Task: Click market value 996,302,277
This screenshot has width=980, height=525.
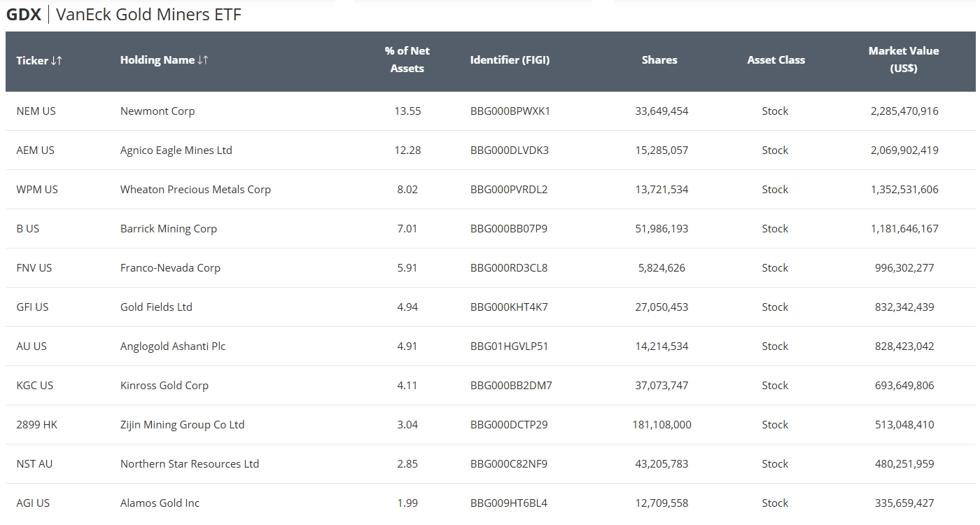Action: (x=904, y=268)
